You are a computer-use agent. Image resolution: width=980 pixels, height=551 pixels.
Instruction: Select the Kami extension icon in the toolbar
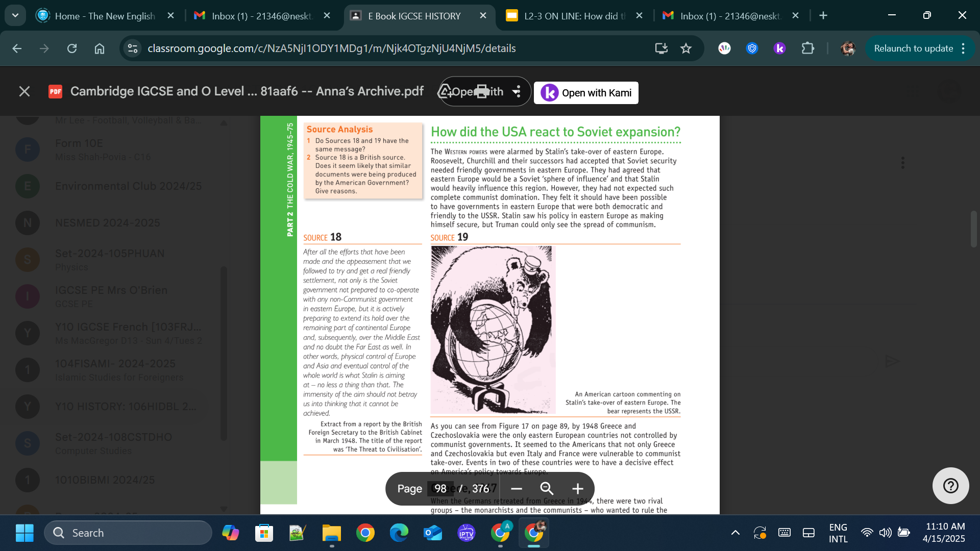coord(779,48)
